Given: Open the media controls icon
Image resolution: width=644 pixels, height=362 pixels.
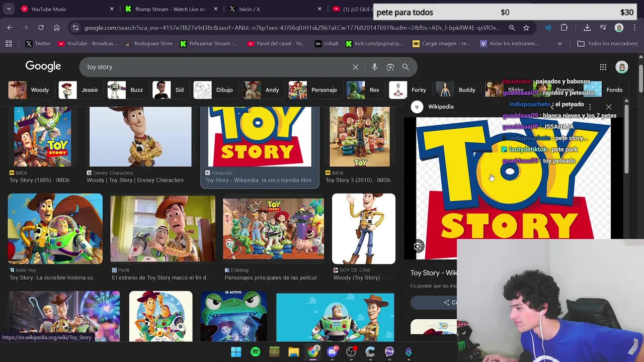Looking at the screenshot, I should coord(603,28).
